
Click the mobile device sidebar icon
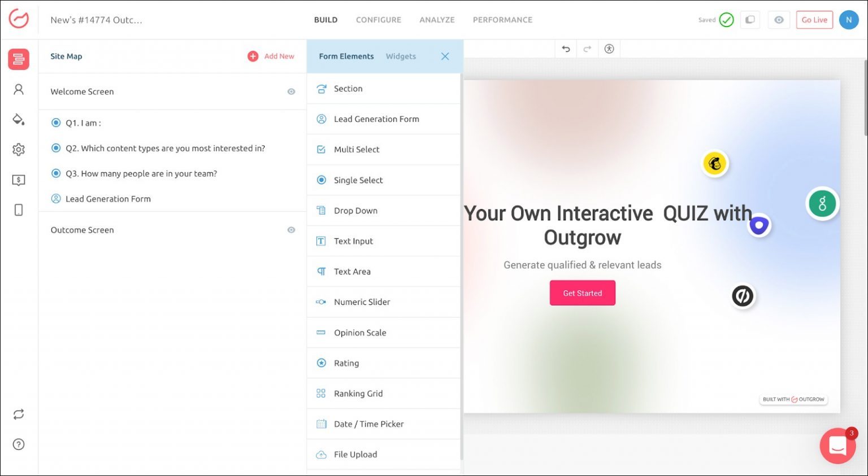[19, 210]
